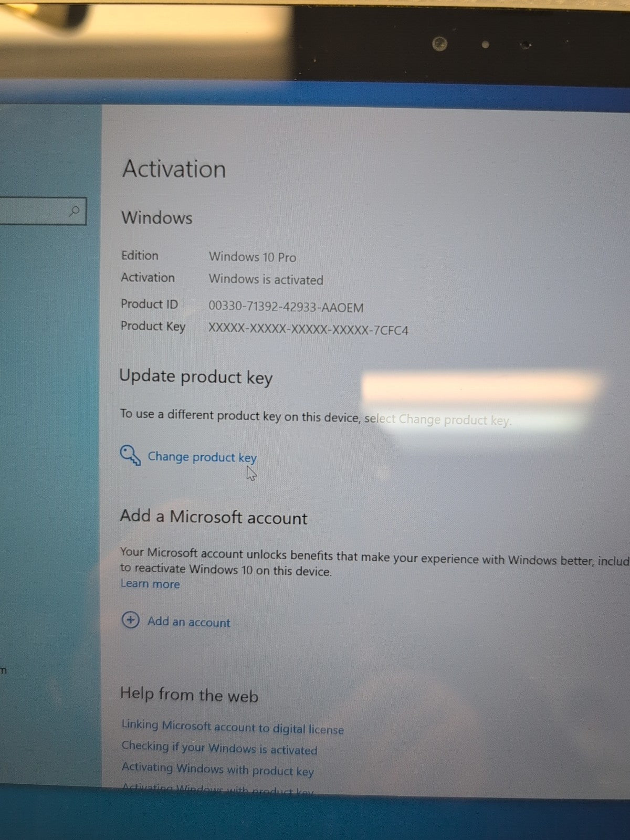Viewport: 630px width, 840px height.
Task: Click the Edition label
Action: point(140,256)
